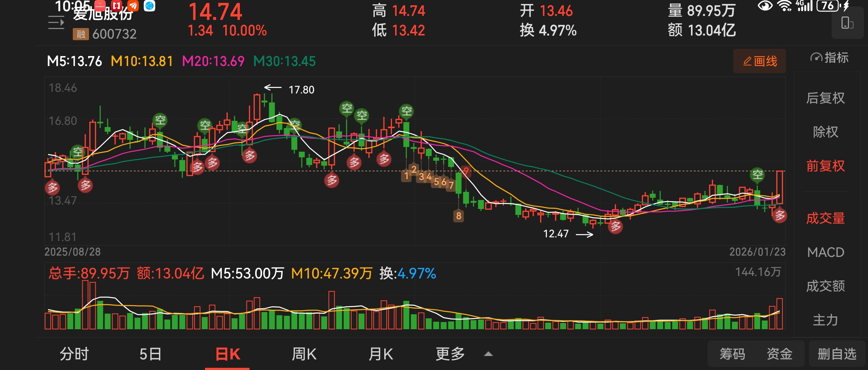The width and height of the screenshot is (868, 370).
Task: Click the green 空 marker above peak near 9
Action: 406,110
